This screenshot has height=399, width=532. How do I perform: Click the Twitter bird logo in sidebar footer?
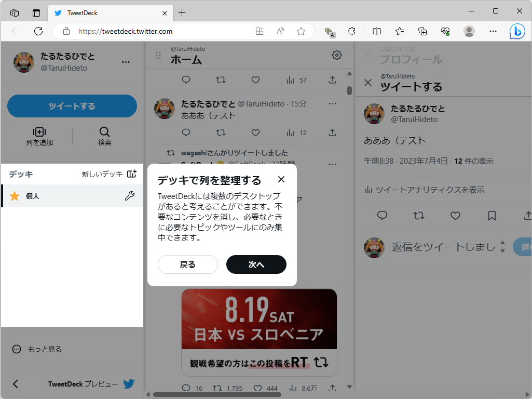[x=128, y=384]
